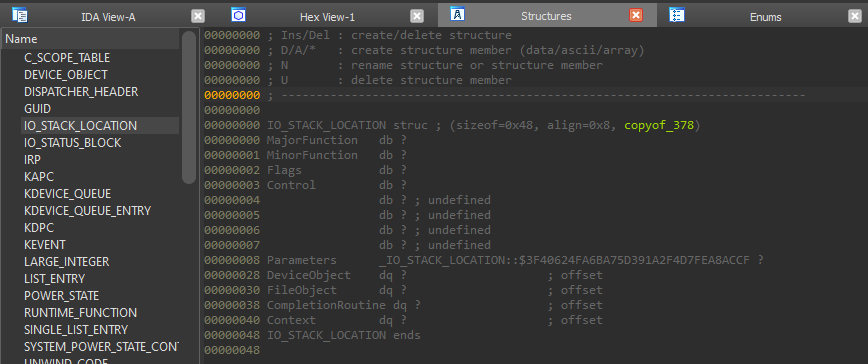Click the MinorFunction member
The width and height of the screenshot is (868, 364).
click(x=312, y=155)
